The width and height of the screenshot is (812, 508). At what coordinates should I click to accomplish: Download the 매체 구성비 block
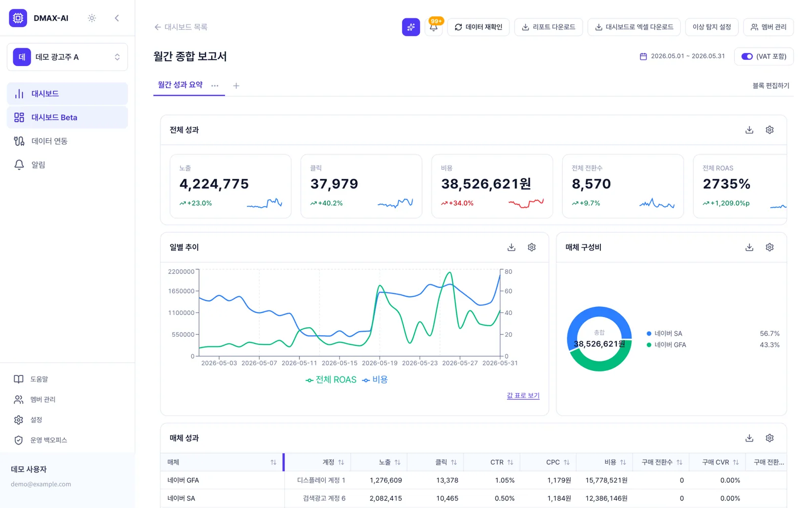(x=750, y=247)
